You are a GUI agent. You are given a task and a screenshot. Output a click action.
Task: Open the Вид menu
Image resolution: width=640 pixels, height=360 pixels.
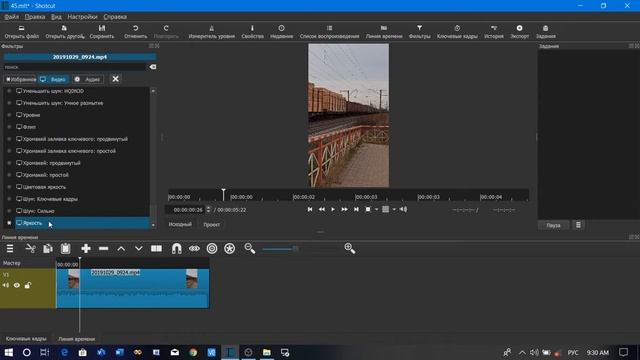[x=56, y=17]
